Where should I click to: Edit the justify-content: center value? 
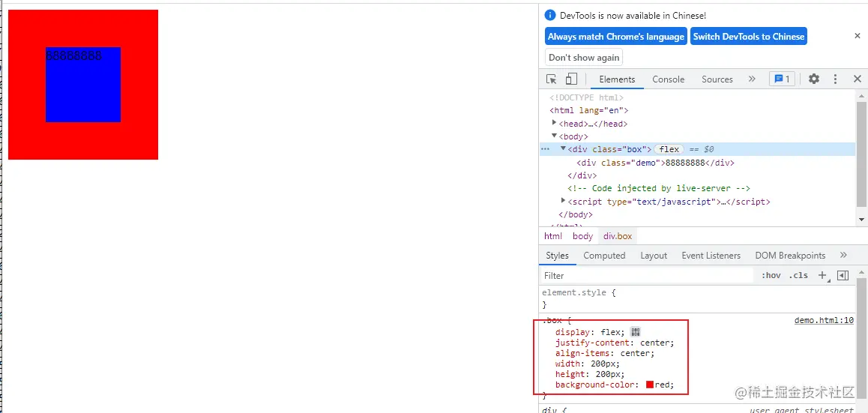[x=655, y=343]
